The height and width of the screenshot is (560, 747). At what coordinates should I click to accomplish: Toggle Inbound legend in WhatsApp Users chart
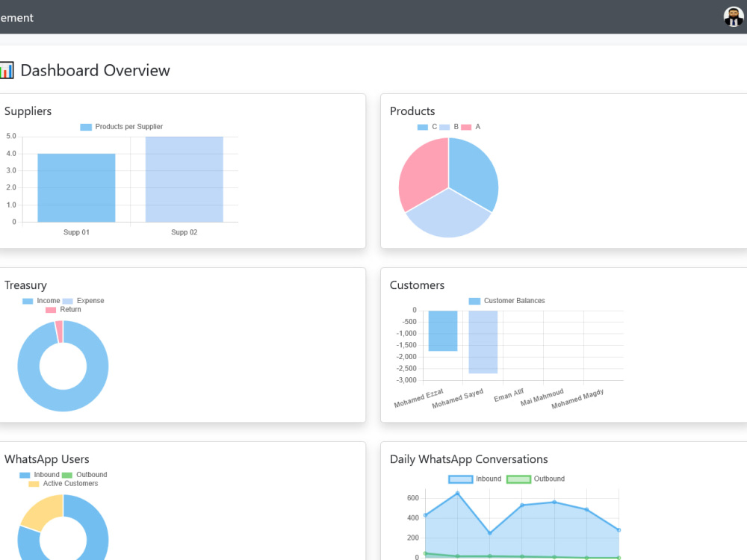[40, 475]
